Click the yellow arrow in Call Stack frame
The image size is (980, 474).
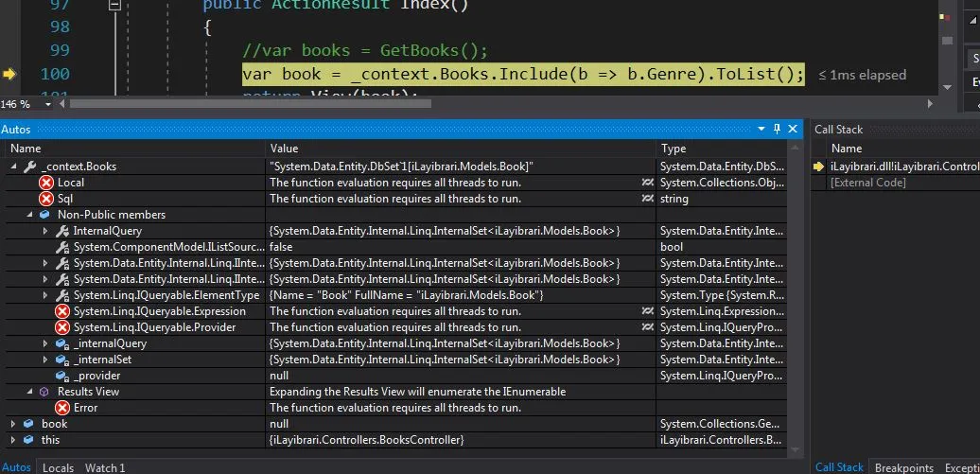pyautogui.click(x=819, y=167)
